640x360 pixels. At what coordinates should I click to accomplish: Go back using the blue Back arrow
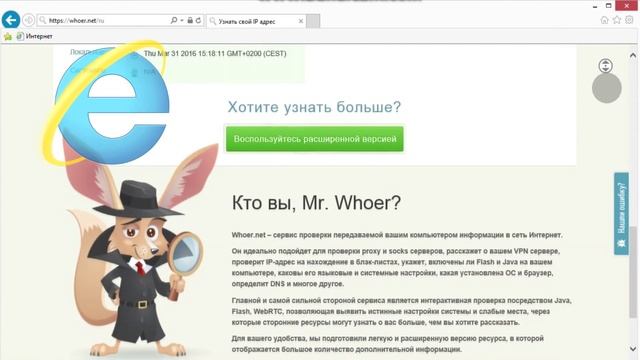(11, 20)
